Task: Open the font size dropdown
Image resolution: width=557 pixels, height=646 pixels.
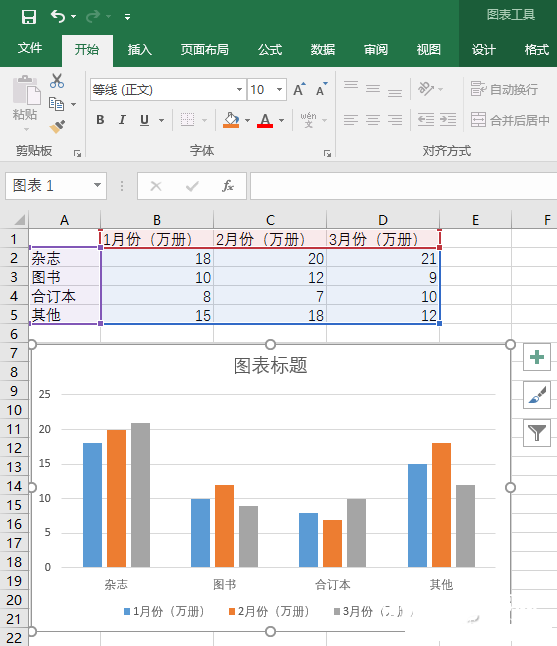Action: coord(279,89)
